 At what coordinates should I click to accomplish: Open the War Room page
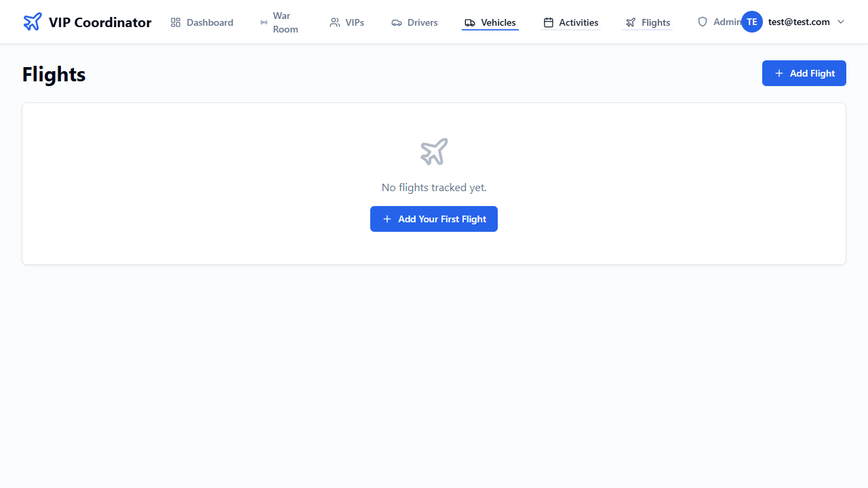tap(285, 22)
